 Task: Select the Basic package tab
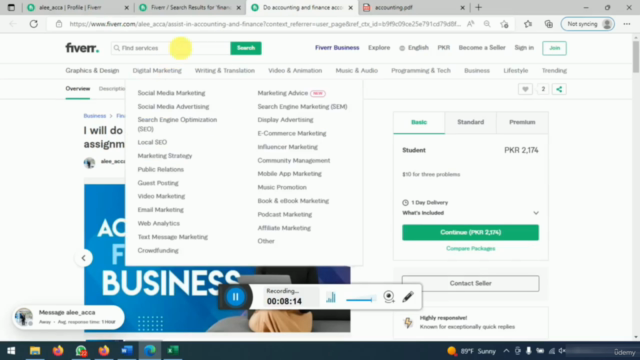[x=419, y=122]
